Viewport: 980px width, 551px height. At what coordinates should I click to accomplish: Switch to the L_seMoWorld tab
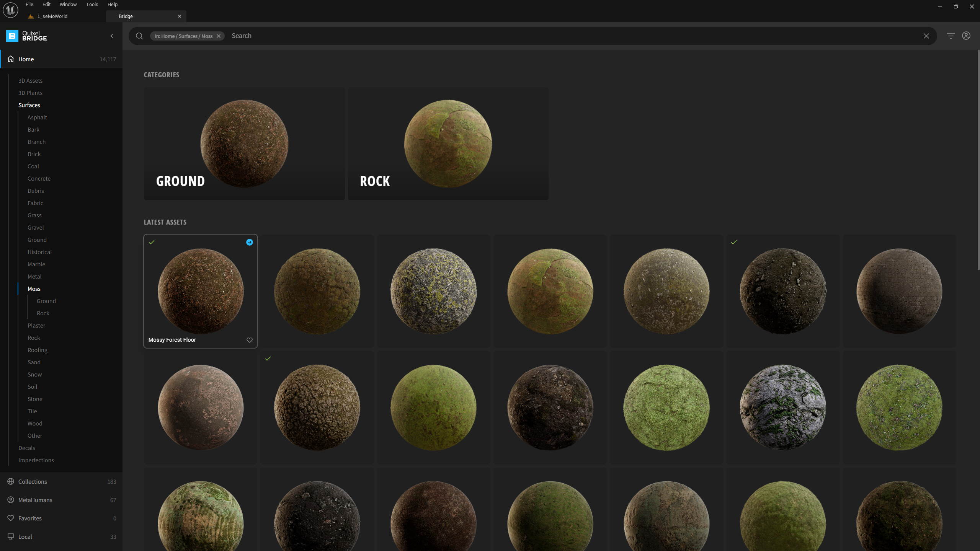pyautogui.click(x=52, y=16)
